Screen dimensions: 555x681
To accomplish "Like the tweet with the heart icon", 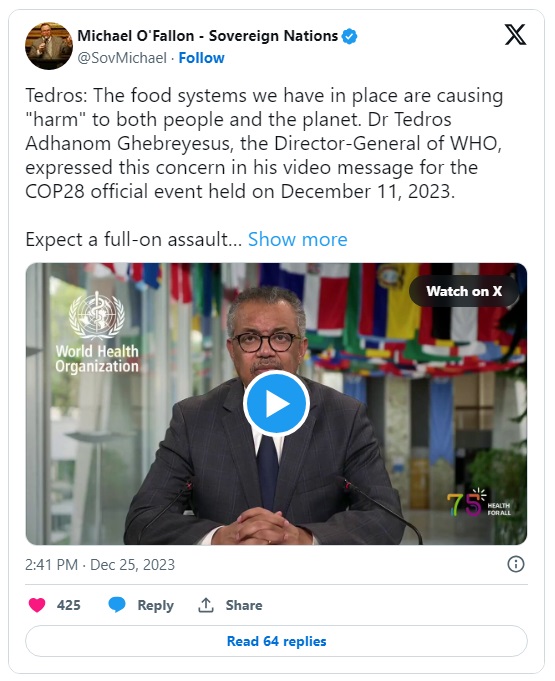I will pos(37,605).
